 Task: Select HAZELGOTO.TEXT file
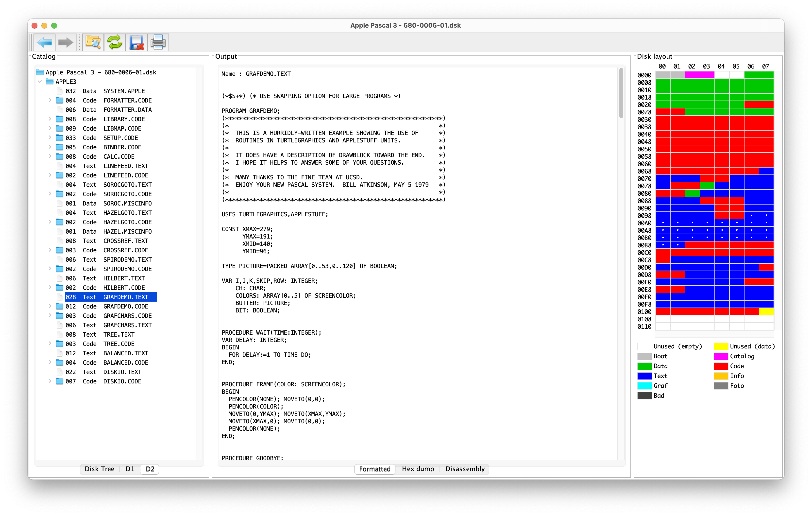pyautogui.click(x=108, y=213)
